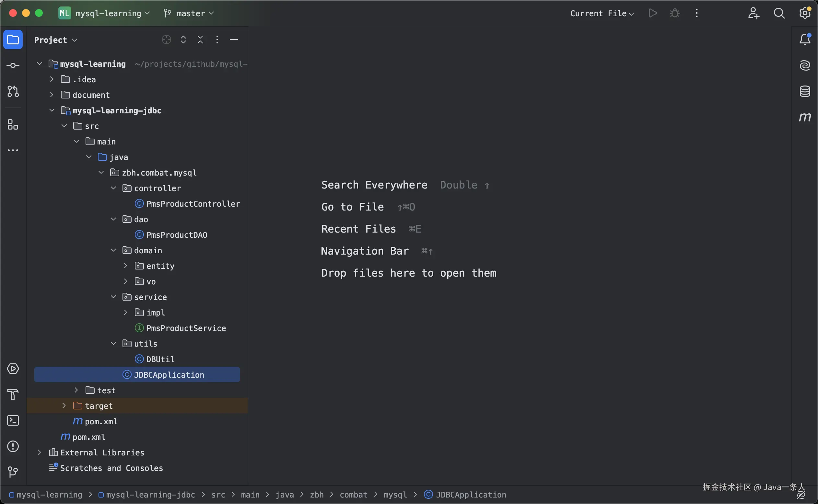The image size is (818, 504).
Task: Open the Project view dropdown
Action: (56, 40)
